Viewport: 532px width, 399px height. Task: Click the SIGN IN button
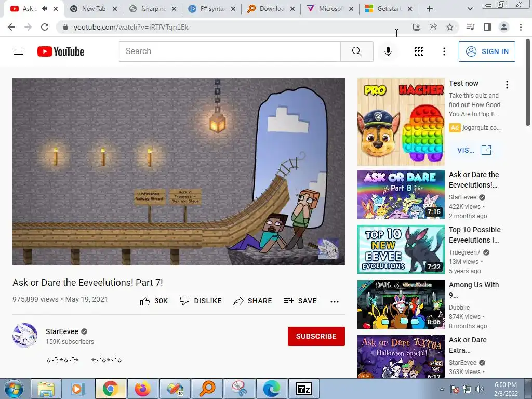487,51
